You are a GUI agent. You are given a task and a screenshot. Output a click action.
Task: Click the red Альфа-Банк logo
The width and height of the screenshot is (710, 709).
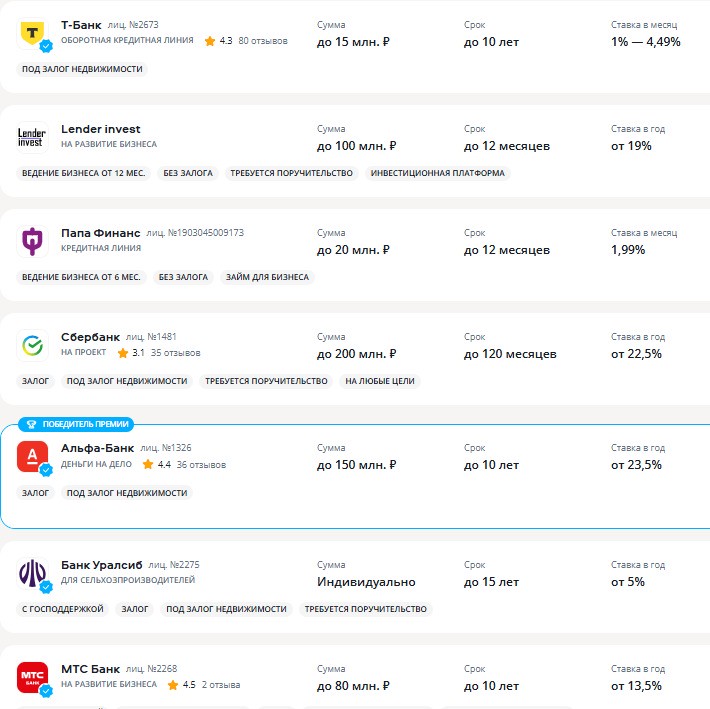pos(32,456)
